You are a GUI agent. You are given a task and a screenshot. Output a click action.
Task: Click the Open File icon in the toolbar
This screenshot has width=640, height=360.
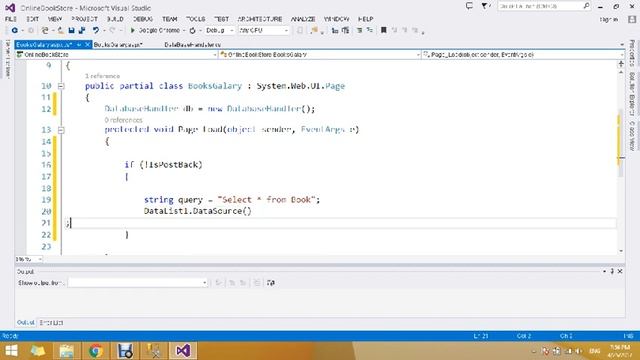60,31
